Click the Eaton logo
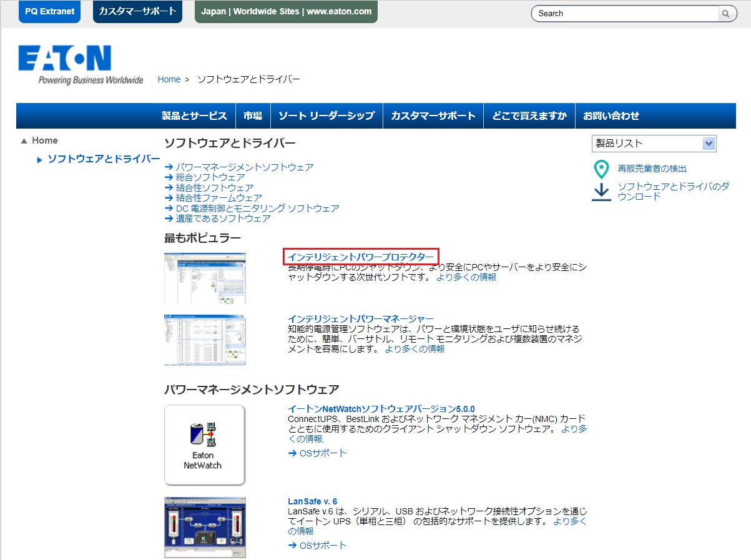The image size is (751, 560). pyautogui.click(x=66, y=59)
